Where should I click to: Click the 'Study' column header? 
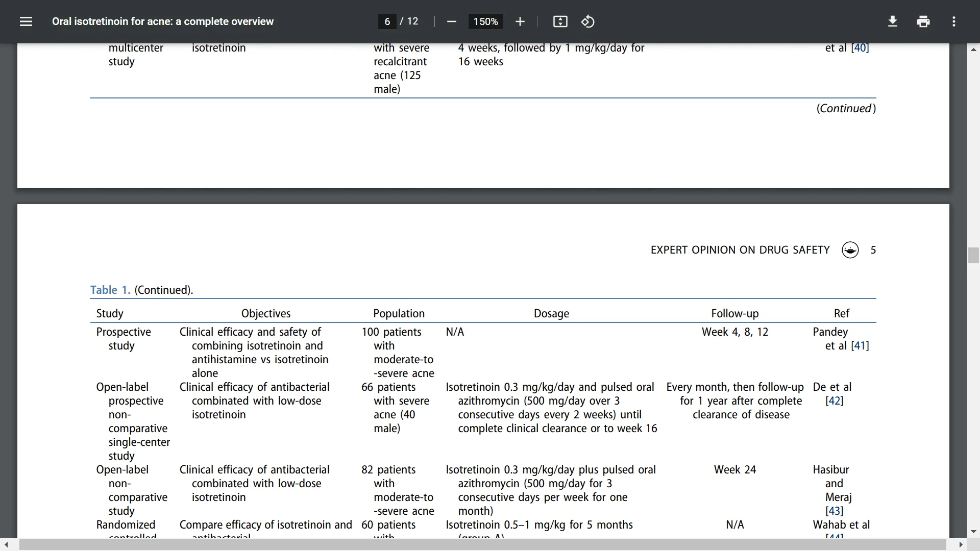click(x=110, y=313)
